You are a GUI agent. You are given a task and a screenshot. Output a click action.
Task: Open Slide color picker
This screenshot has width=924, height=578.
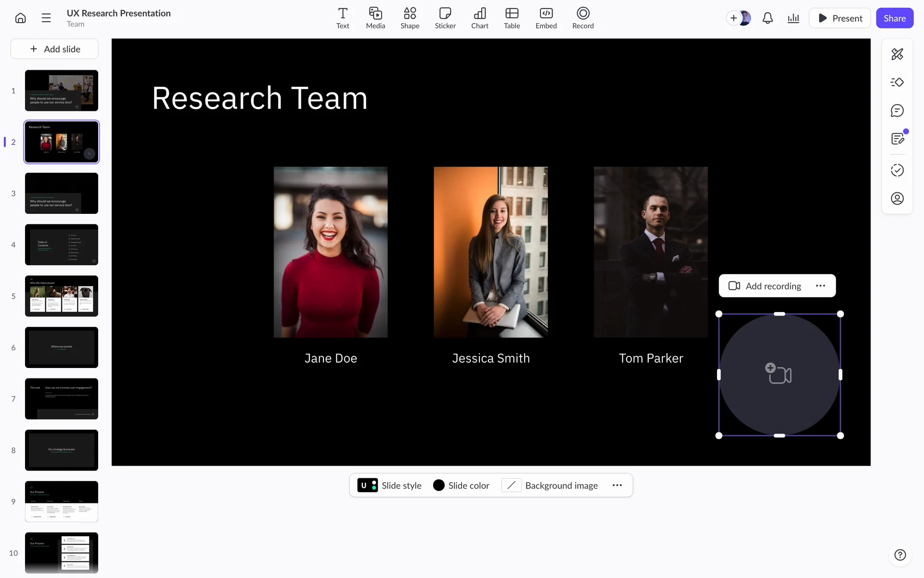click(x=461, y=486)
